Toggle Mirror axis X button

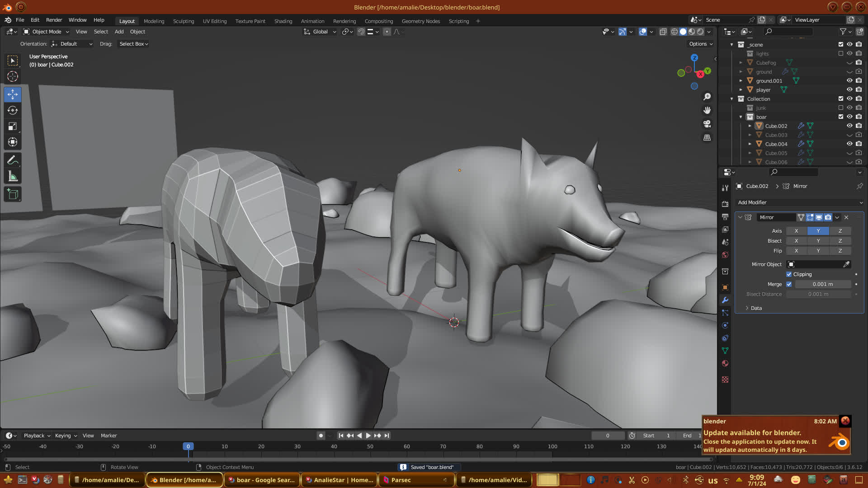click(x=796, y=231)
